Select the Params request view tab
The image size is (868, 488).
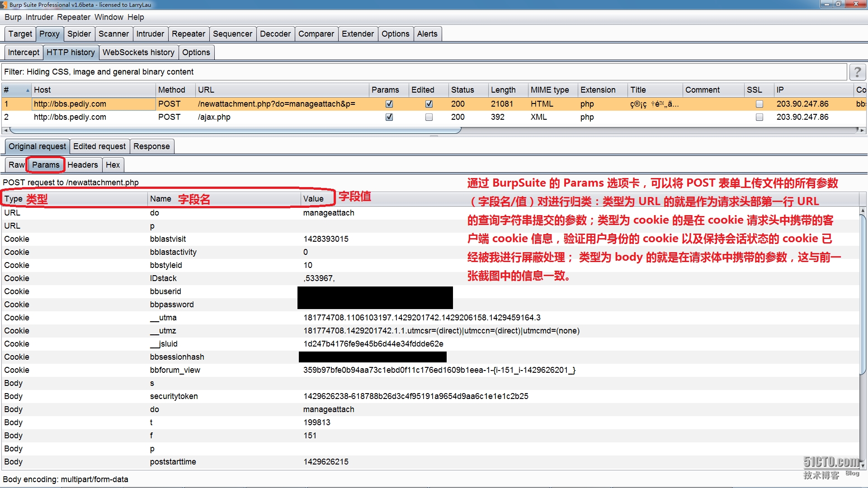pyautogui.click(x=46, y=165)
